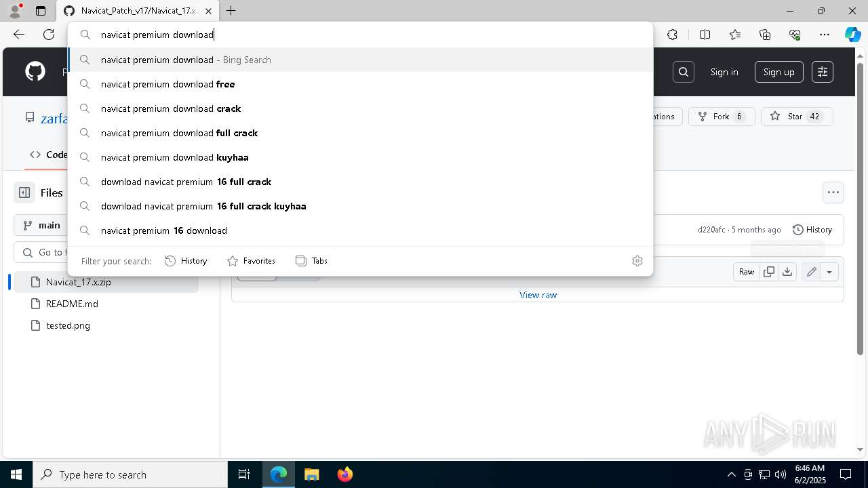Image resolution: width=868 pixels, height=488 pixels.
Task: Click the GitHub logo icon
Action: coord(35,72)
